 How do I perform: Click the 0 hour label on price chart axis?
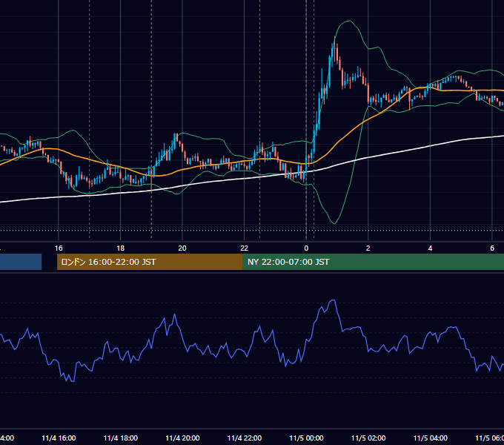pyautogui.click(x=306, y=248)
